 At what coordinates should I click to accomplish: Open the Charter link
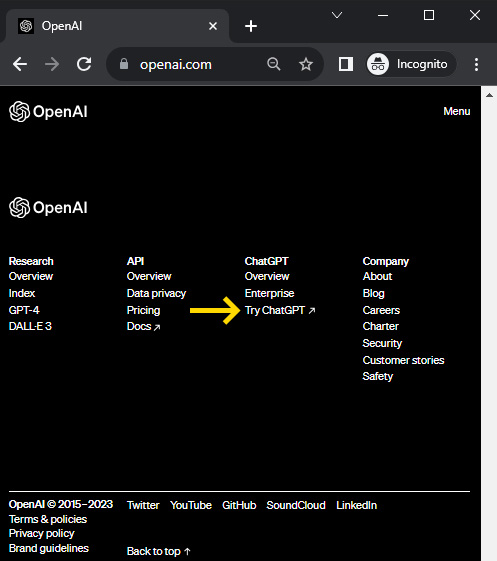tap(380, 326)
